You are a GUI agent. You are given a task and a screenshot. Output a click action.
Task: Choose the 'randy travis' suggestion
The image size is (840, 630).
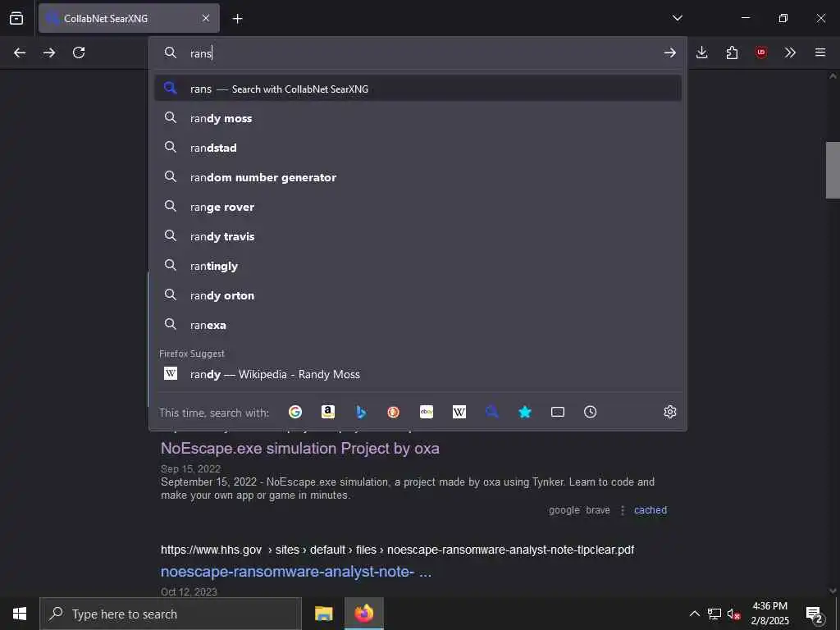pyautogui.click(x=418, y=236)
